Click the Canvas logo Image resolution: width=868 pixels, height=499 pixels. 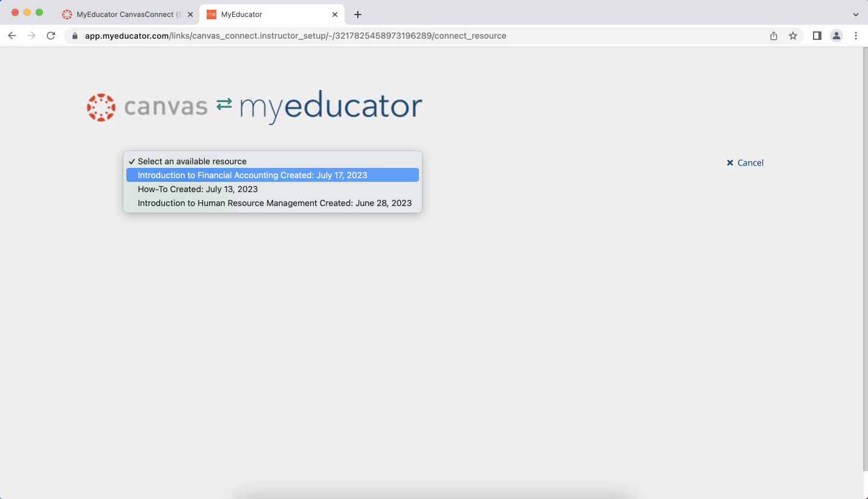pos(147,107)
